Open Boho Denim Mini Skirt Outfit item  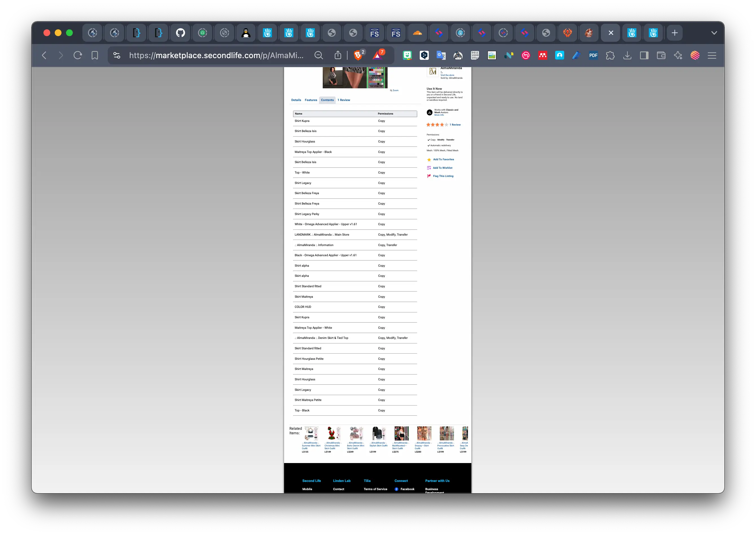tap(356, 445)
